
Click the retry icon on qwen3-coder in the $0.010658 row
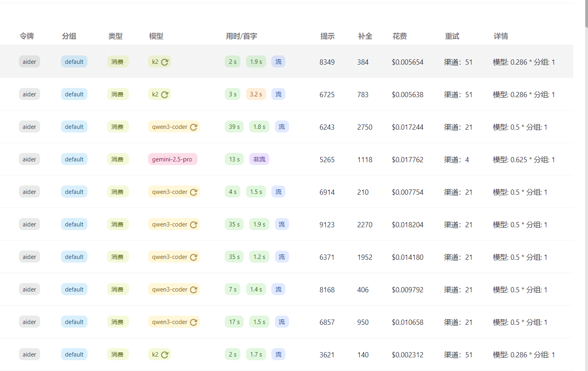tap(193, 322)
